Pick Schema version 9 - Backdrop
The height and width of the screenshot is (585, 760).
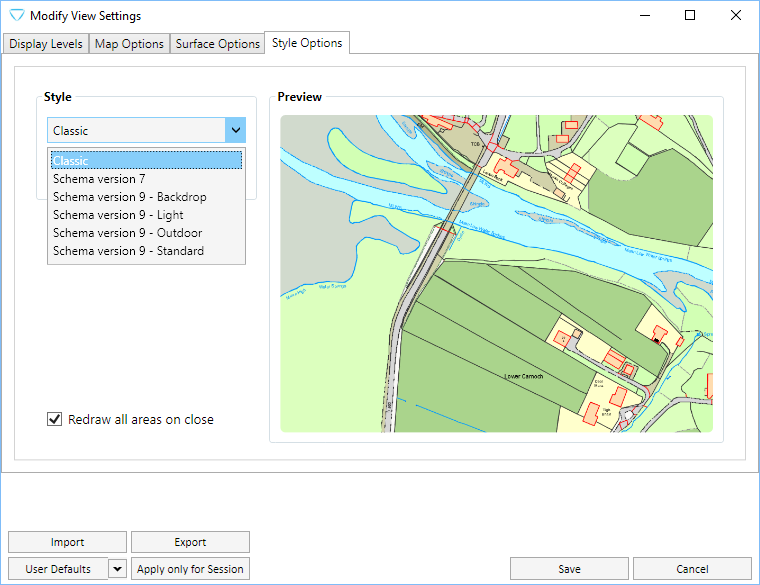(146, 197)
